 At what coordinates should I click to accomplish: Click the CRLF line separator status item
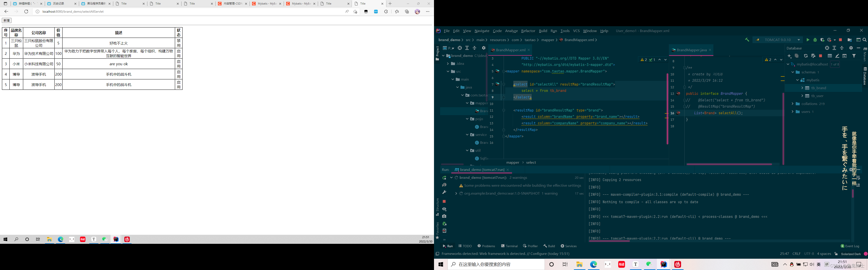tap(797, 254)
